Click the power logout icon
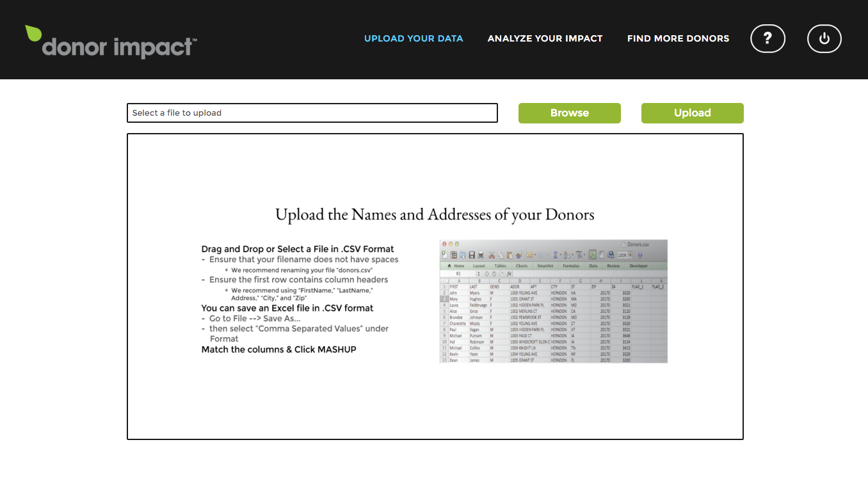The width and height of the screenshot is (868, 504). click(x=824, y=39)
